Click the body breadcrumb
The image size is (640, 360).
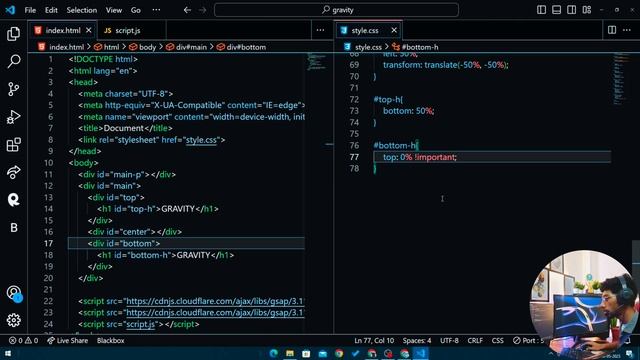point(143,47)
